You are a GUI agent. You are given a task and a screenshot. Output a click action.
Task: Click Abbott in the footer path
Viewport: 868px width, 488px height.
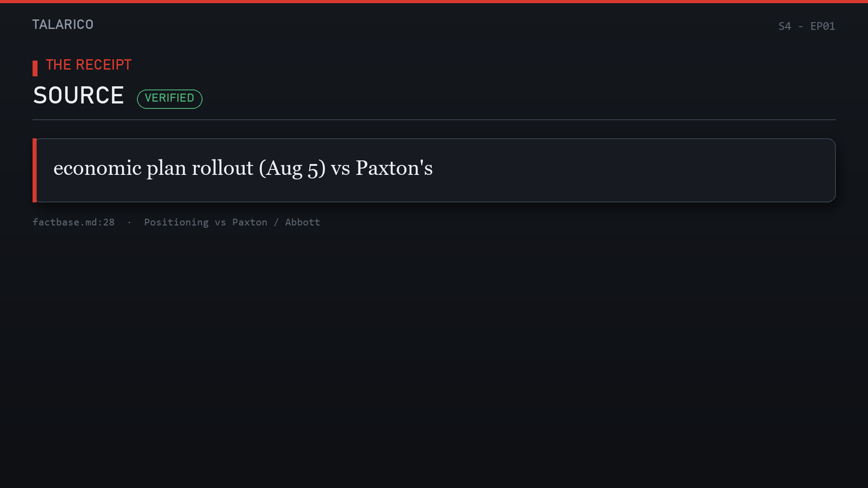pyautogui.click(x=302, y=222)
